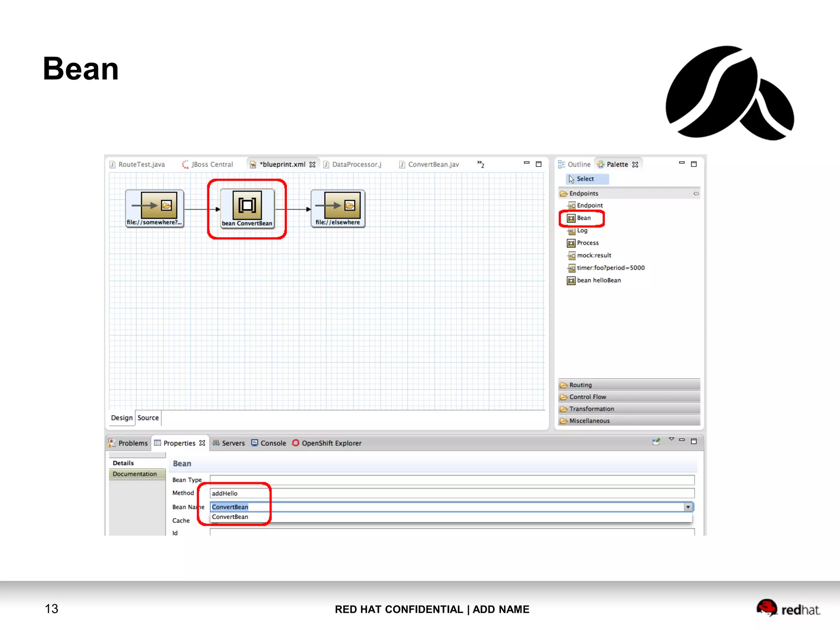Choose ConvertBean from dropdown list
Screen dimensions: 840x630
click(x=451, y=517)
